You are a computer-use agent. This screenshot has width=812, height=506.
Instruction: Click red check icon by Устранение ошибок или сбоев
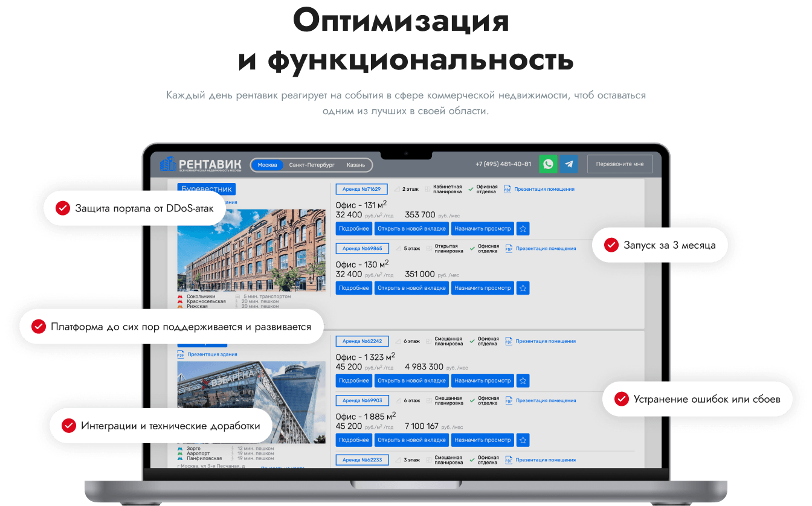tap(621, 399)
